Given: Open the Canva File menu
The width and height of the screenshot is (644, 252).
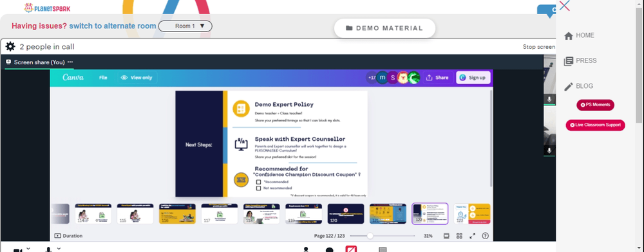Looking at the screenshot, I should (103, 77).
